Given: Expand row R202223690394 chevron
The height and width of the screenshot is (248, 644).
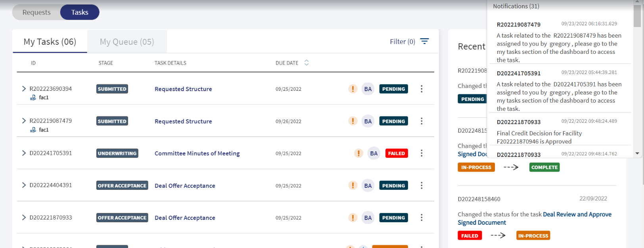Looking at the screenshot, I should pyautogui.click(x=24, y=89).
